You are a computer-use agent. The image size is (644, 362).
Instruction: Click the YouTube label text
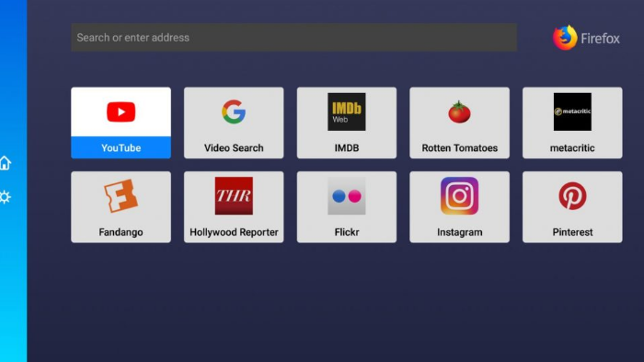click(x=121, y=147)
